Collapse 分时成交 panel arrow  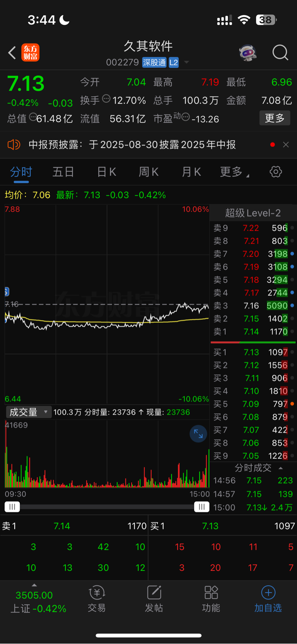[281, 468]
